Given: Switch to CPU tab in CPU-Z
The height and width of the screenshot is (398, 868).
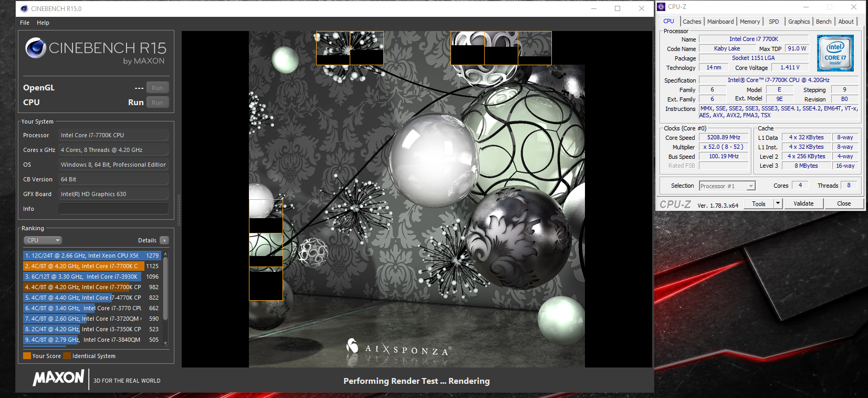Looking at the screenshot, I should pyautogui.click(x=668, y=21).
